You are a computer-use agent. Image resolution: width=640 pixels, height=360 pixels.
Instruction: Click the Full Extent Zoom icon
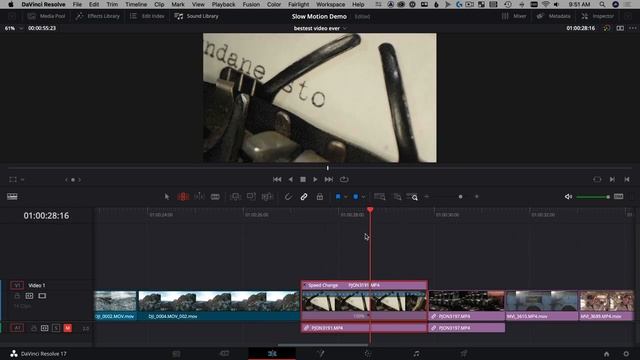[380, 197]
